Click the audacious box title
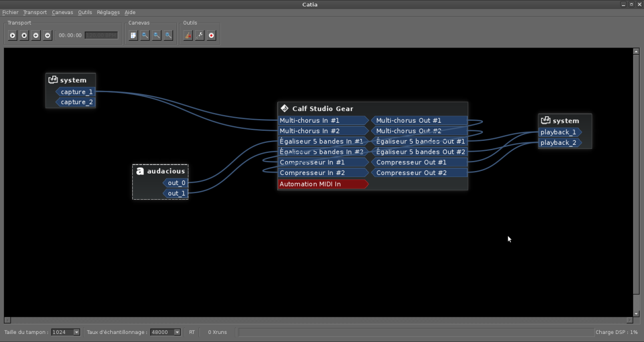This screenshot has width=644, height=342. [x=166, y=171]
